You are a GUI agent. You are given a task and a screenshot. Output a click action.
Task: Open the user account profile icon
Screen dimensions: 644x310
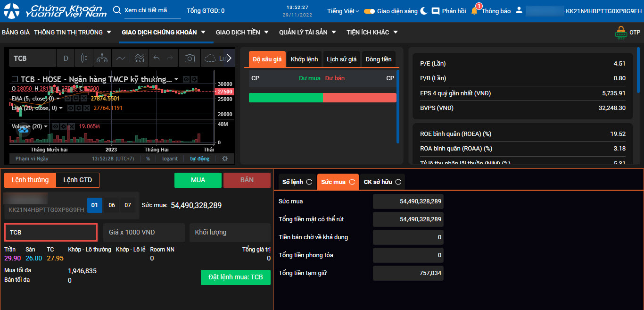click(519, 10)
